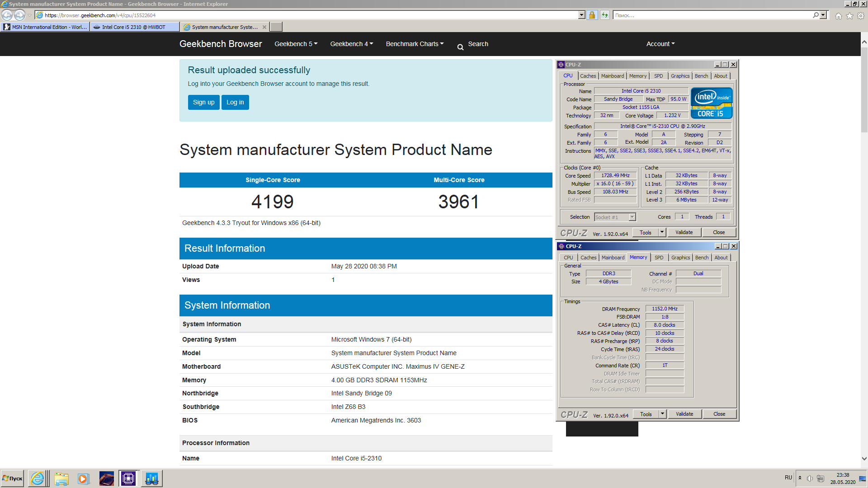Viewport: 868px width, 488px height.
Task: Open the recent pages dropdown beside the Forward arrow
Action: tap(30, 15)
